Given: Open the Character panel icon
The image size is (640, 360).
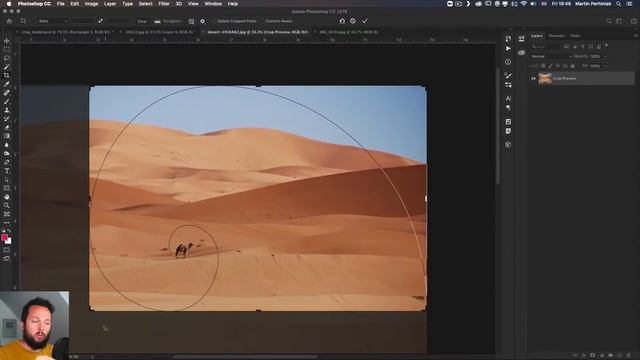Looking at the screenshot, I should (508, 98).
